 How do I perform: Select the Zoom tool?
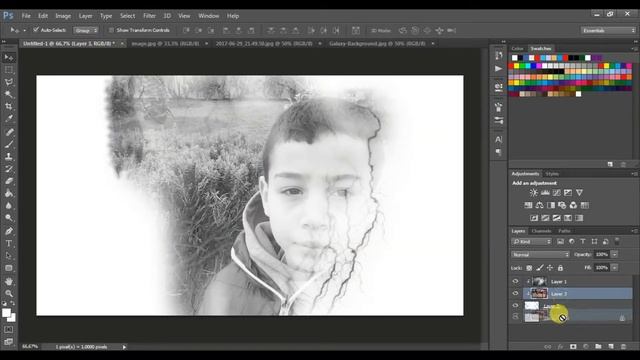point(9,293)
